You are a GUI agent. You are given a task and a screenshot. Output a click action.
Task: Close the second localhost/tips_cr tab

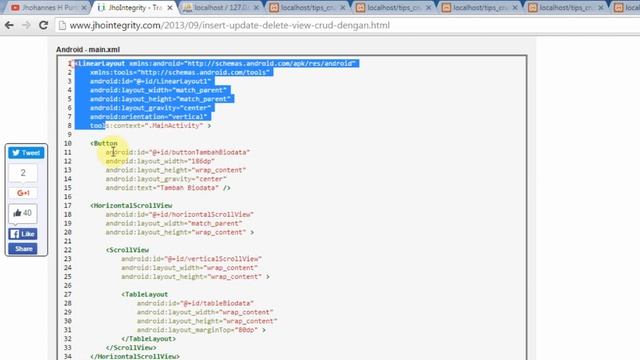[429, 8]
